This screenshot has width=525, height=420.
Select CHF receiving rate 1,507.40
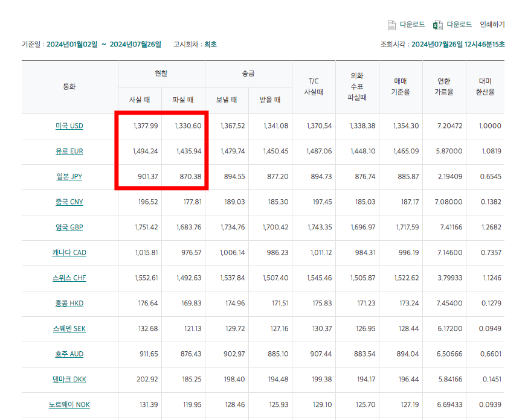pos(275,278)
